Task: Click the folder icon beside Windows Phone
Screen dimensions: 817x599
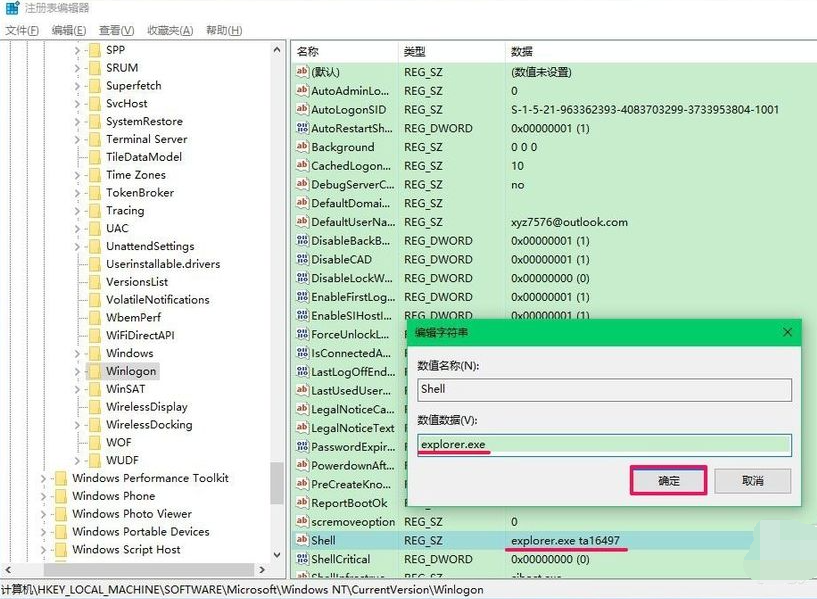Action: 61,496
